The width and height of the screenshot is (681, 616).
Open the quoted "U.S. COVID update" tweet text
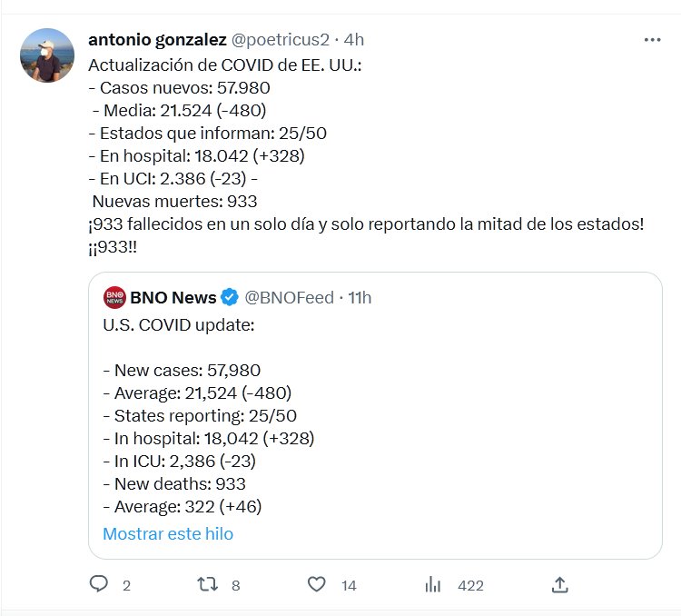pos(177,324)
